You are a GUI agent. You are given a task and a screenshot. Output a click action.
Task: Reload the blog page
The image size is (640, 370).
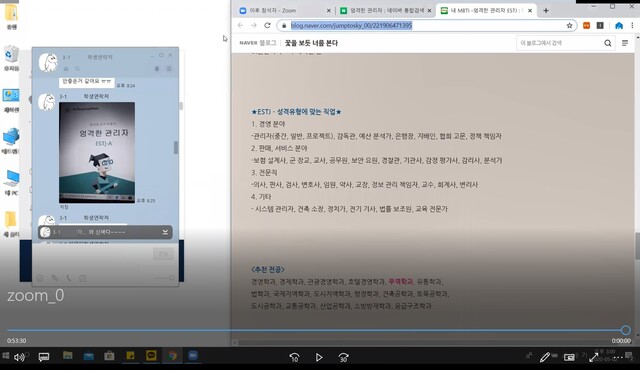(267, 25)
